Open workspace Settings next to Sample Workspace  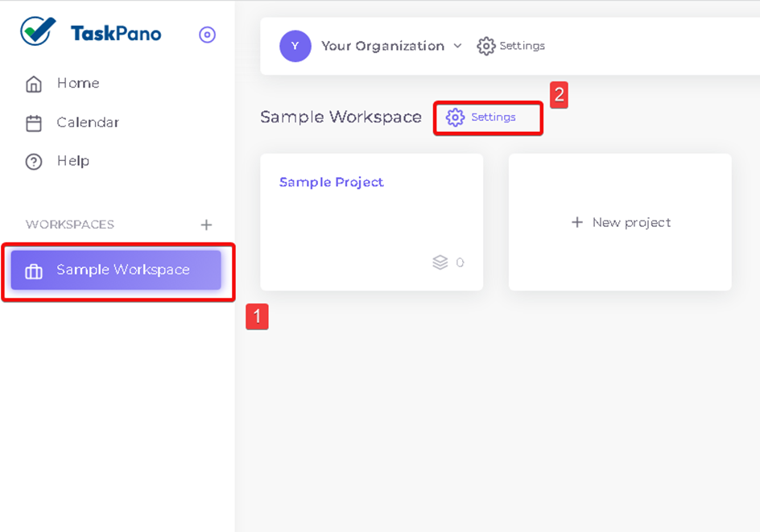click(488, 118)
